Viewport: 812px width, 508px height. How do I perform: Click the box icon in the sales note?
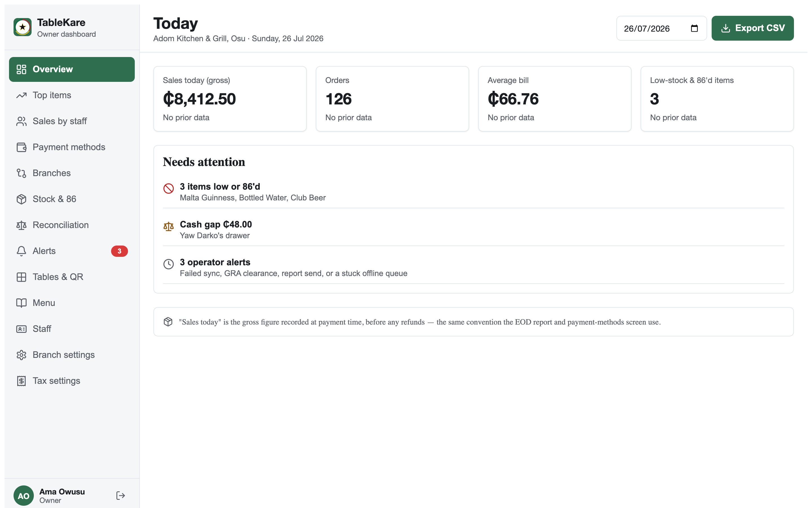(168, 322)
